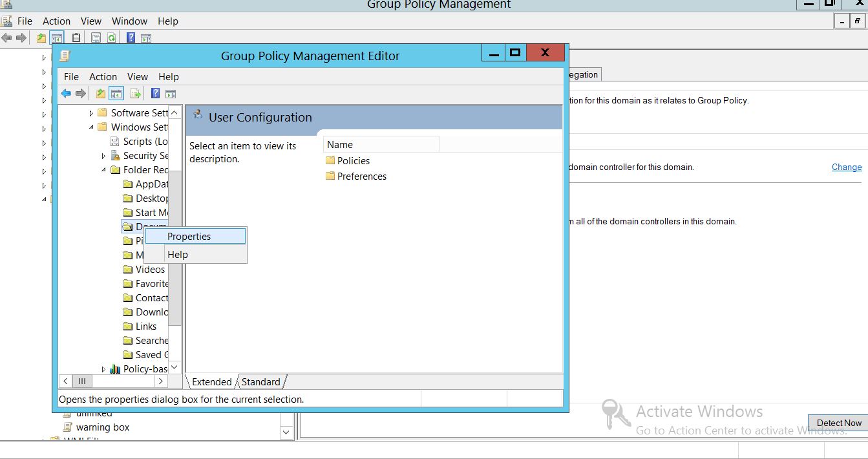Viewport: 868px width, 459px height.
Task: Click the green Refresh icon in main toolbar
Action: pos(111,38)
